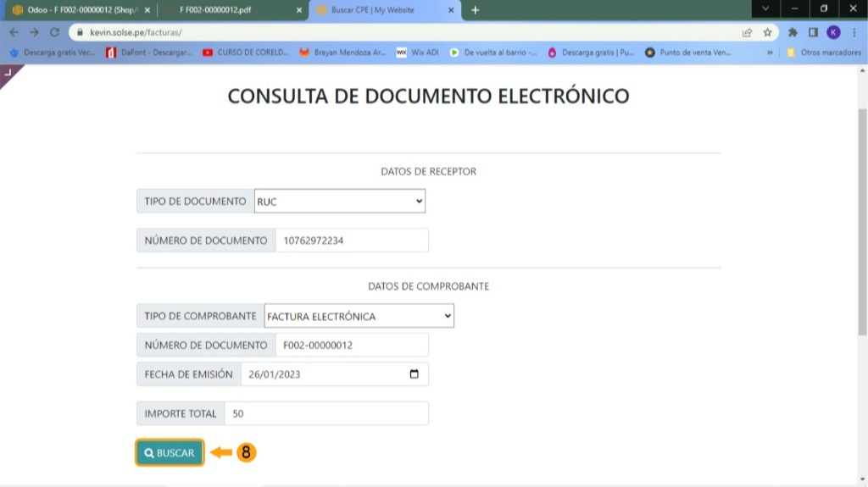Screen dimensions: 868x487
Task: Bookmark this page with the star icon
Action: [768, 32]
